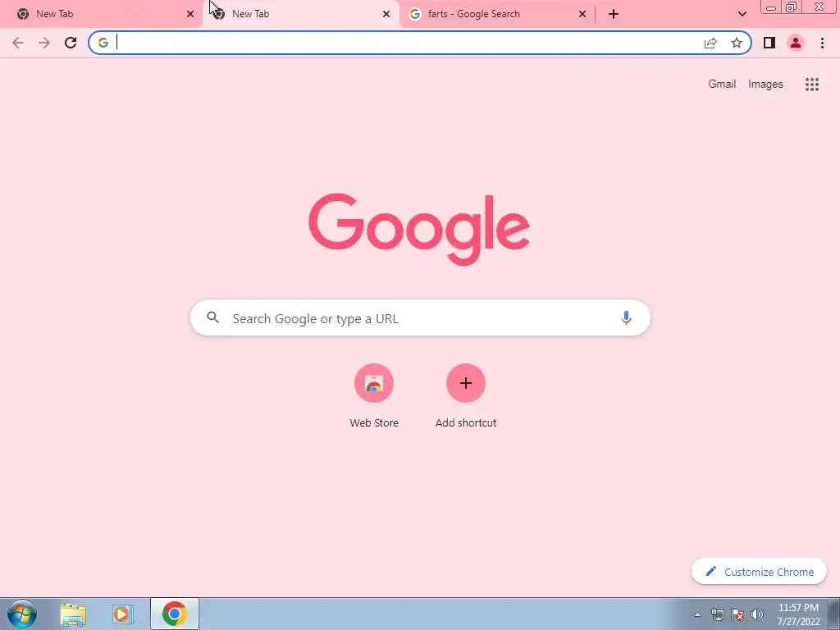Viewport: 840px width, 630px height.
Task: Click the Search Google or type a URL box
Action: [420, 317]
